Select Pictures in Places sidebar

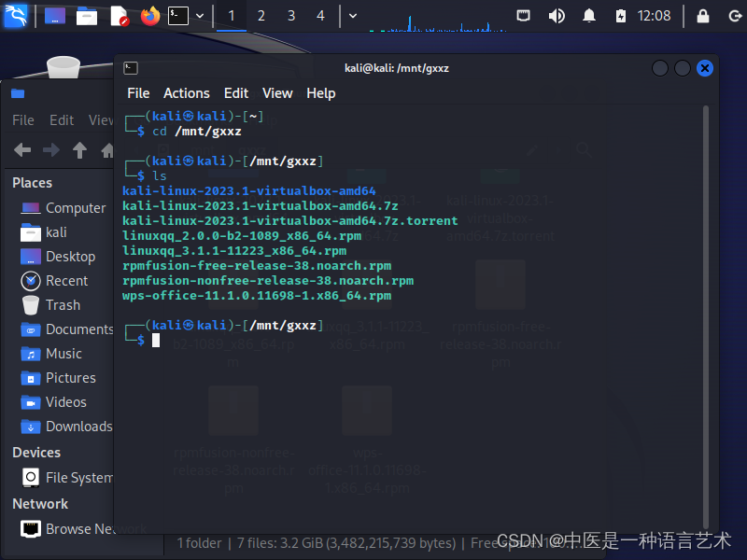point(58,378)
